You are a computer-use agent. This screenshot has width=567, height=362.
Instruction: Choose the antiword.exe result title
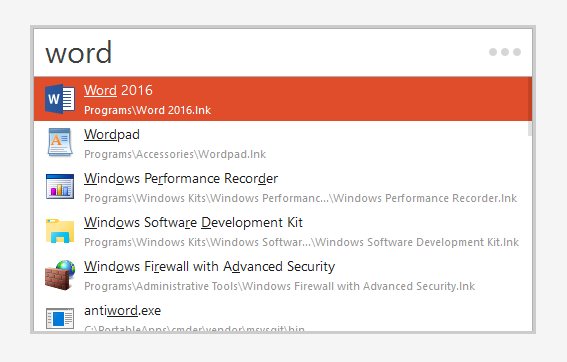coord(122,311)
